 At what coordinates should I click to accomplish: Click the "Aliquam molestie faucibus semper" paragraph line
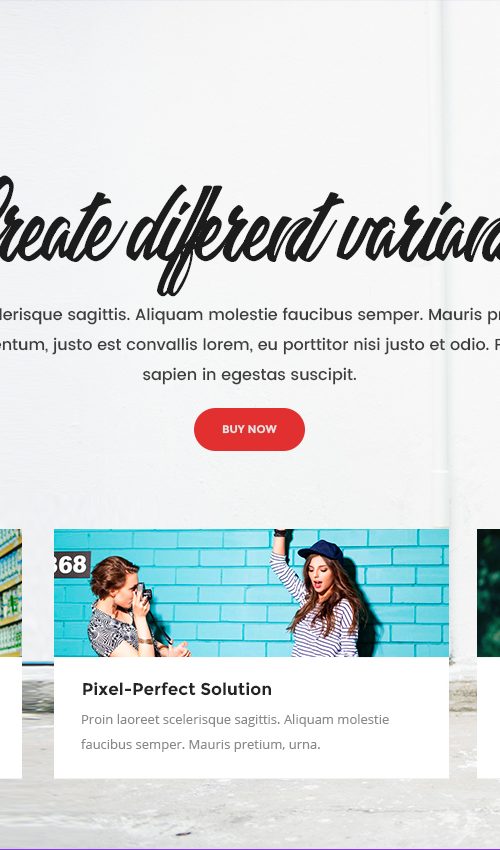250,315
